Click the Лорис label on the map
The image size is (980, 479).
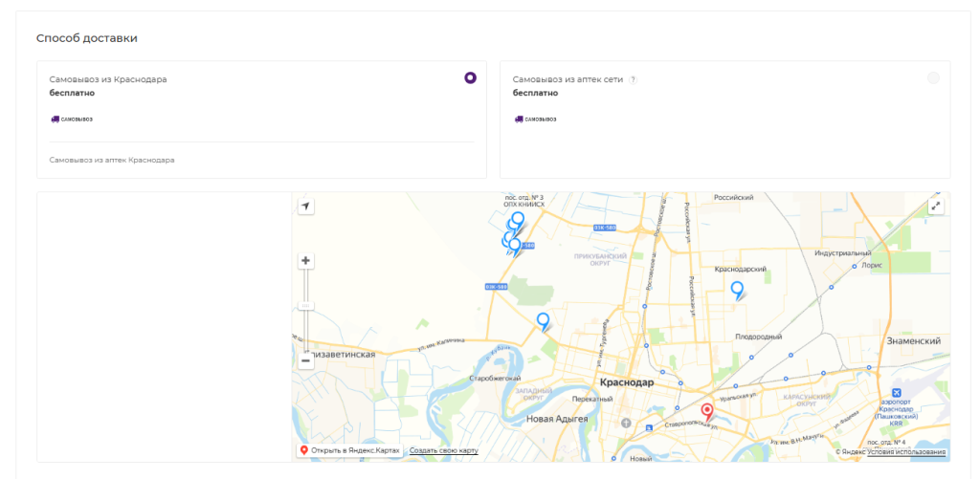[x=871, y=265]
